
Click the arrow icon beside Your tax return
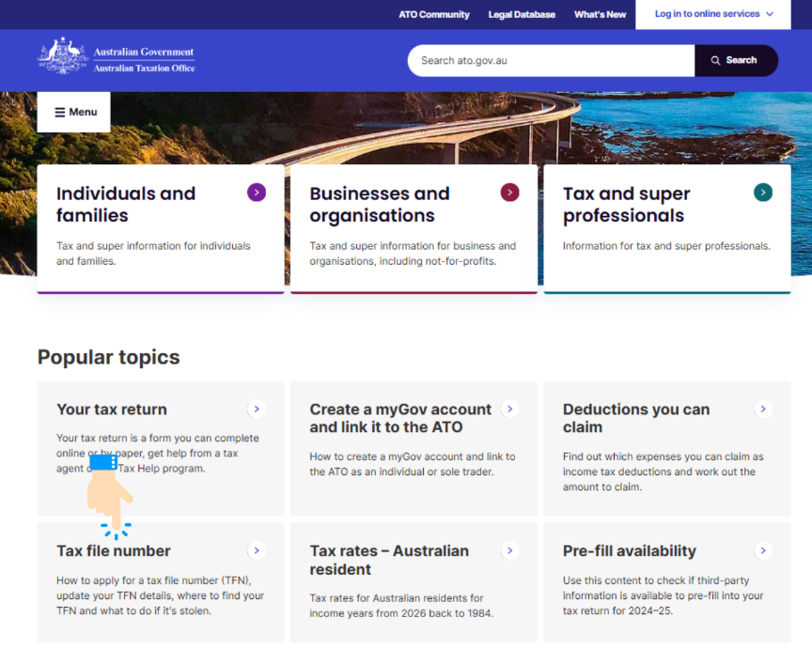pyautogui.click(x=257, y=409)
